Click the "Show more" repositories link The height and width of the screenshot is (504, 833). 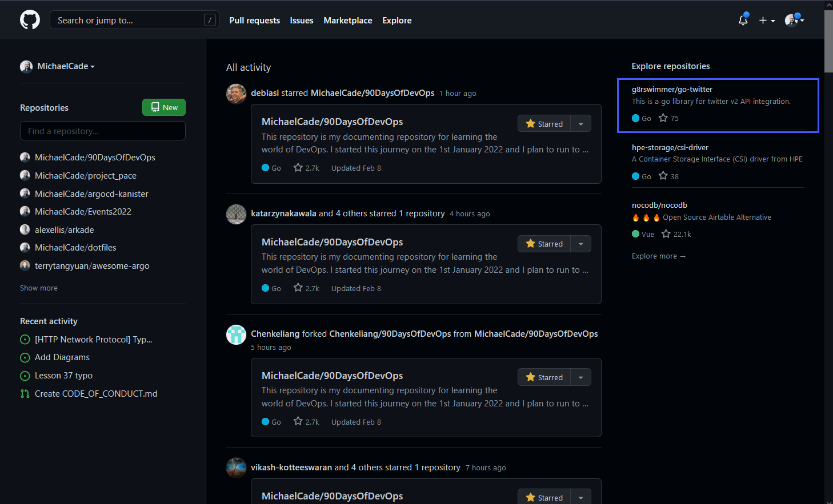pyautogui.click(x=38, y=288)
